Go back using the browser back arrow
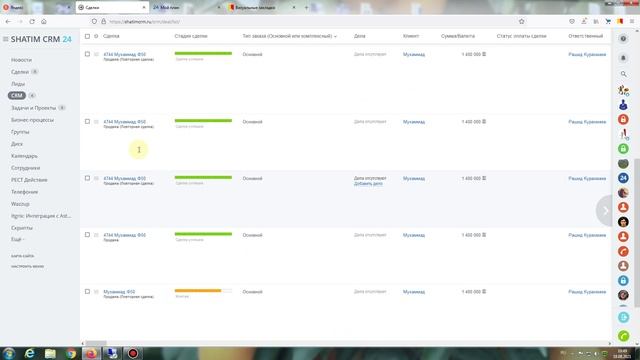Screen dimensions: 640x360 point(8,21)
